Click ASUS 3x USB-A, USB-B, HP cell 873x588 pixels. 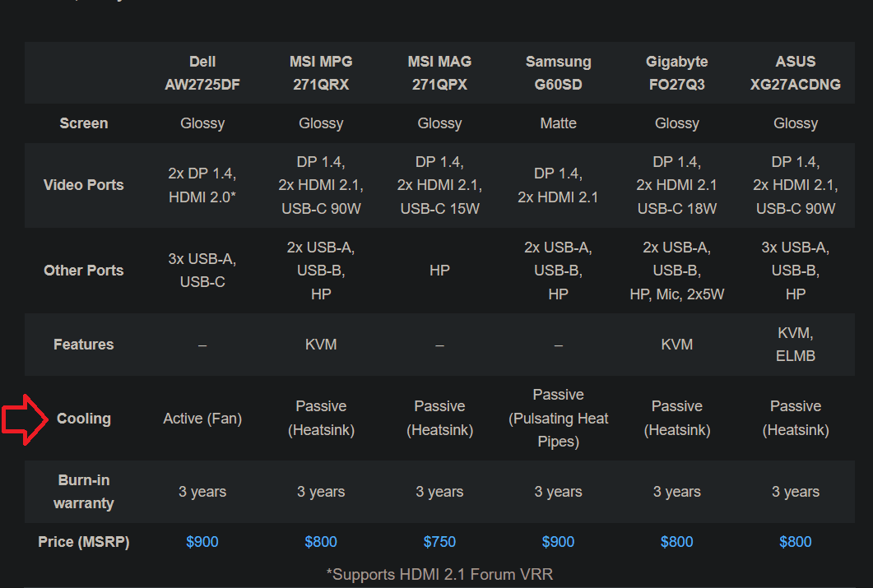coord(795,271)
